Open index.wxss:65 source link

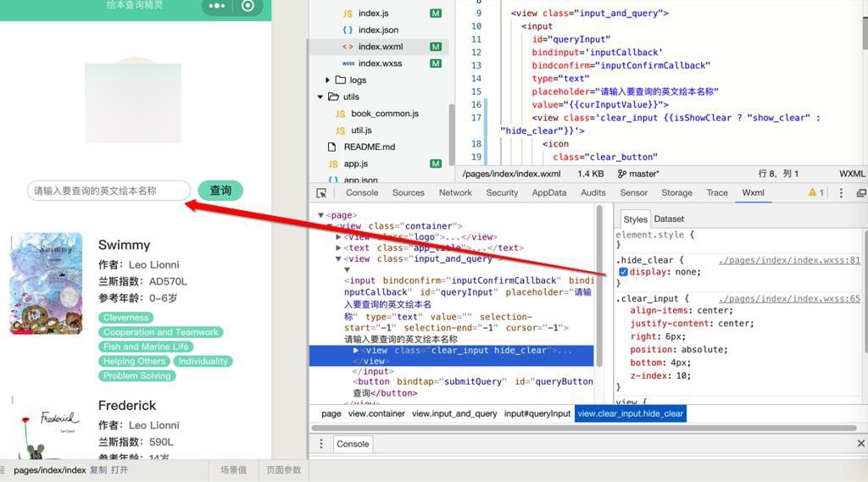789,299
